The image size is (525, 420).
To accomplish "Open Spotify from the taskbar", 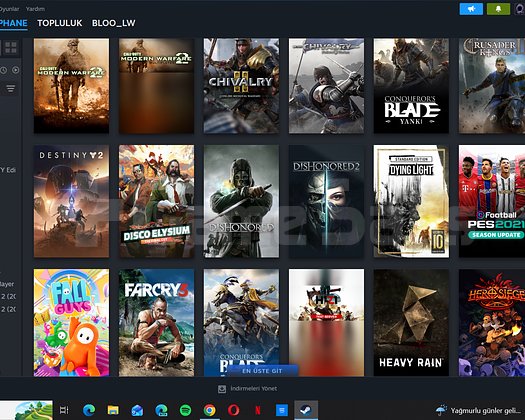I will pos(185,410).
